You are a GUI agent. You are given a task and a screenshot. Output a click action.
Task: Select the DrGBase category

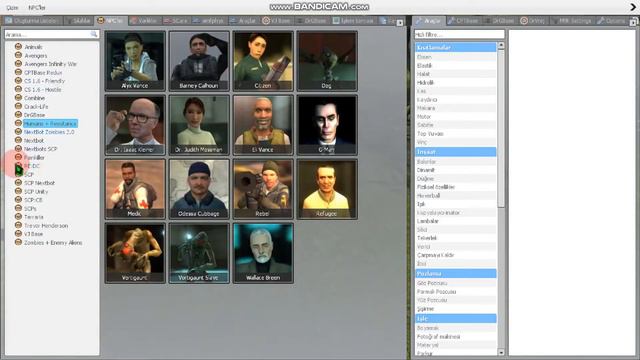[34, 115]
